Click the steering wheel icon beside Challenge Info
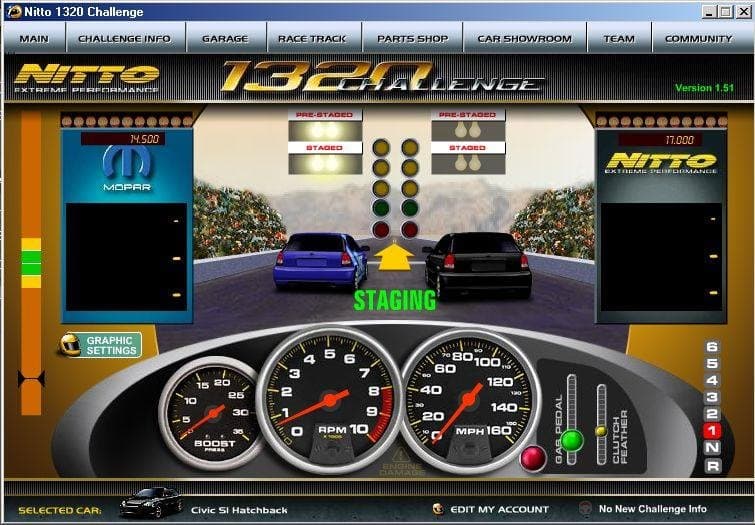This screenshot has width=755, height=525. pos(585,508)
